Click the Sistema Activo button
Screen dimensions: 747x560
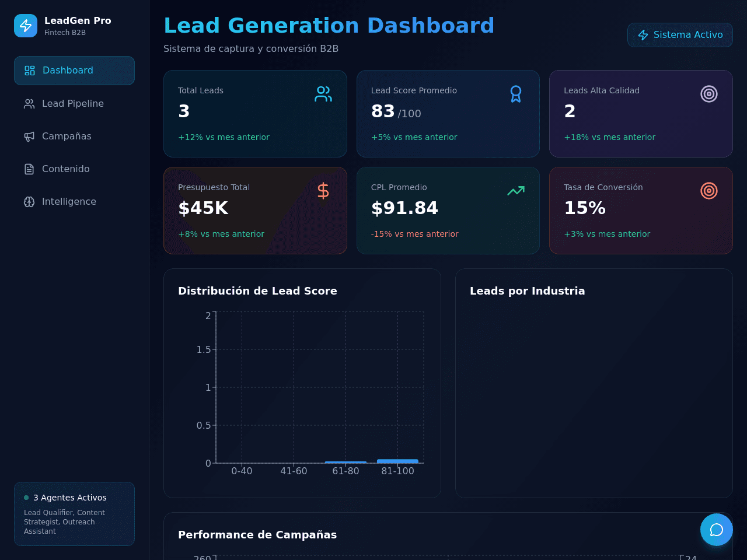(680, 35)
